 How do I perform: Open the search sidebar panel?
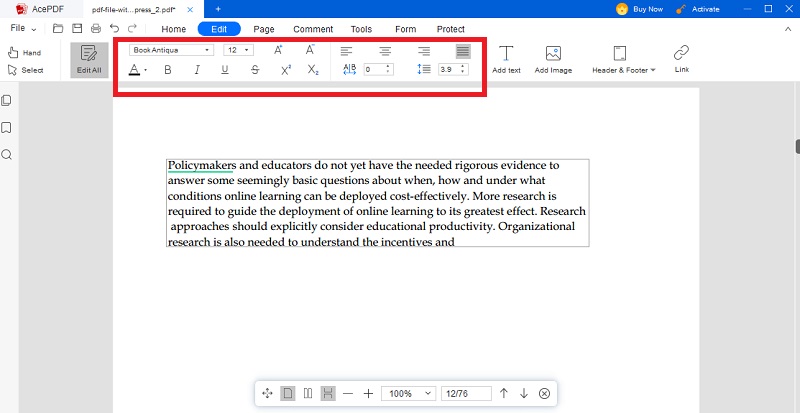[7, 155]
